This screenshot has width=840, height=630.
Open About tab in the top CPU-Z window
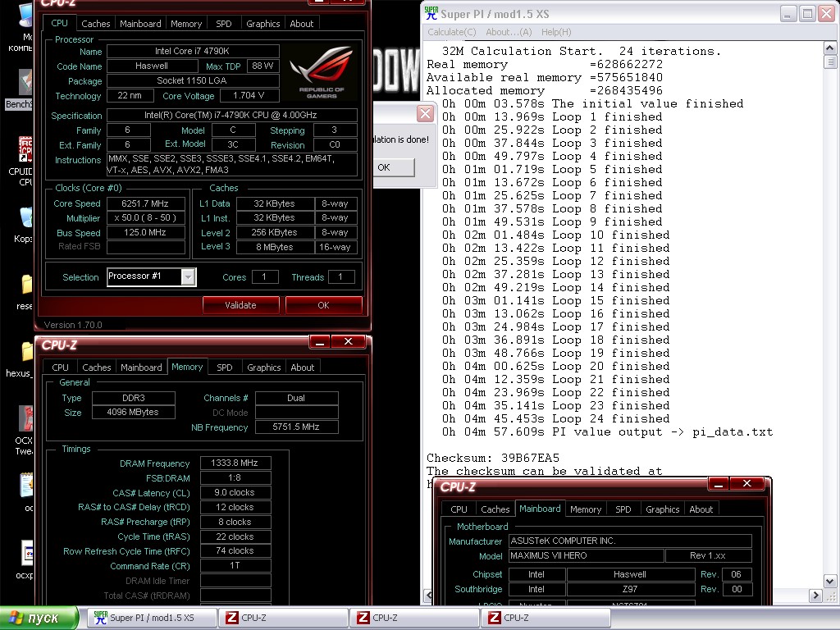[302, 24]
